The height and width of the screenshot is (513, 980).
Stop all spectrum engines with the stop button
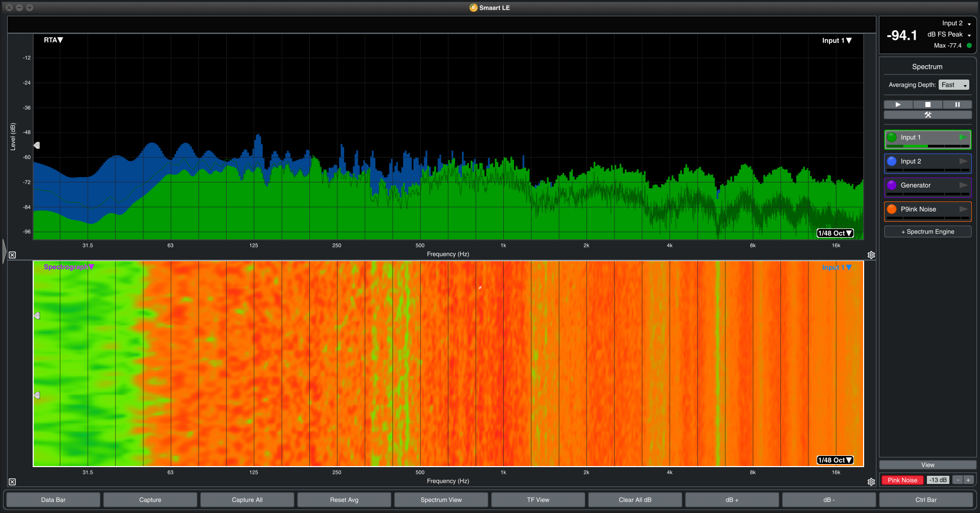pos(928,105)
